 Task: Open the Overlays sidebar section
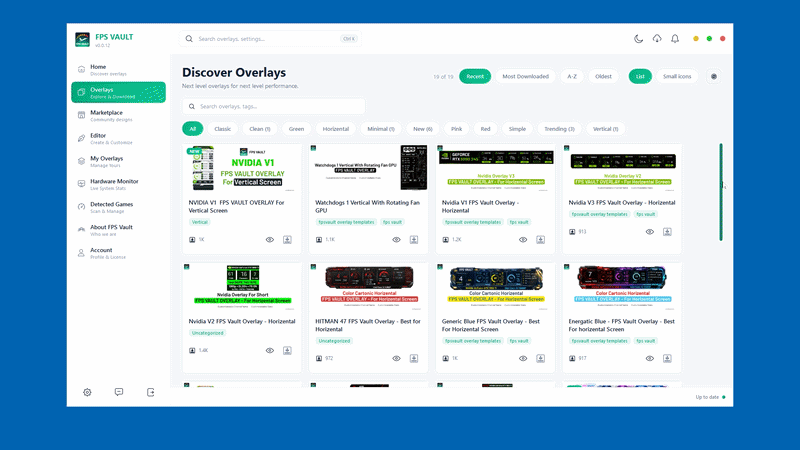click(118, 92)
